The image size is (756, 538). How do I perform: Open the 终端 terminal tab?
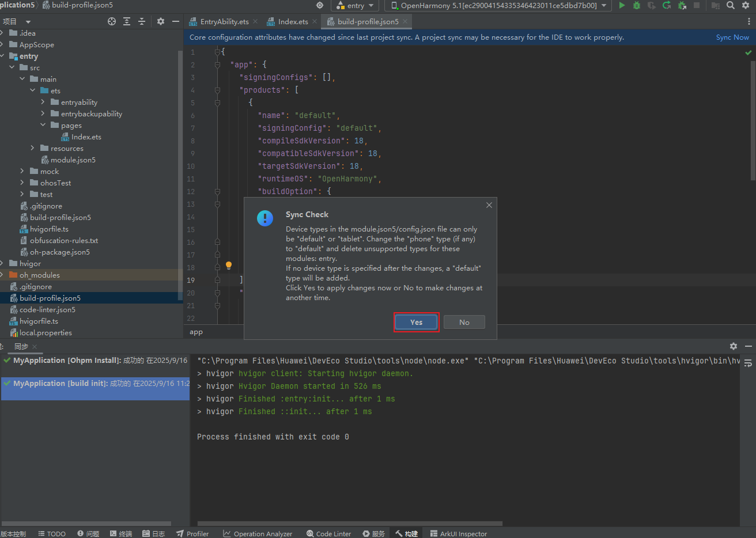(121, 533)
